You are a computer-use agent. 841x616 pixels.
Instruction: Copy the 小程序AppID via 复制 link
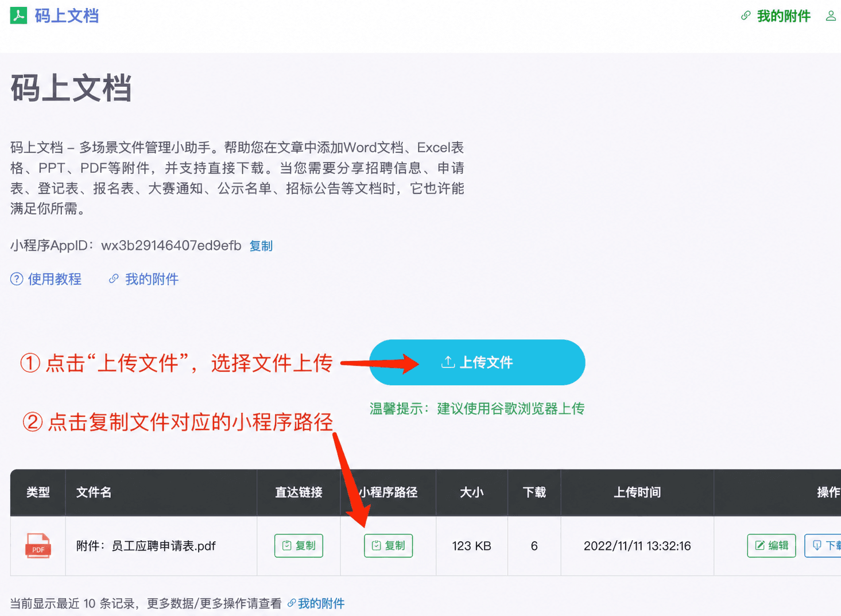pos(261,246)
